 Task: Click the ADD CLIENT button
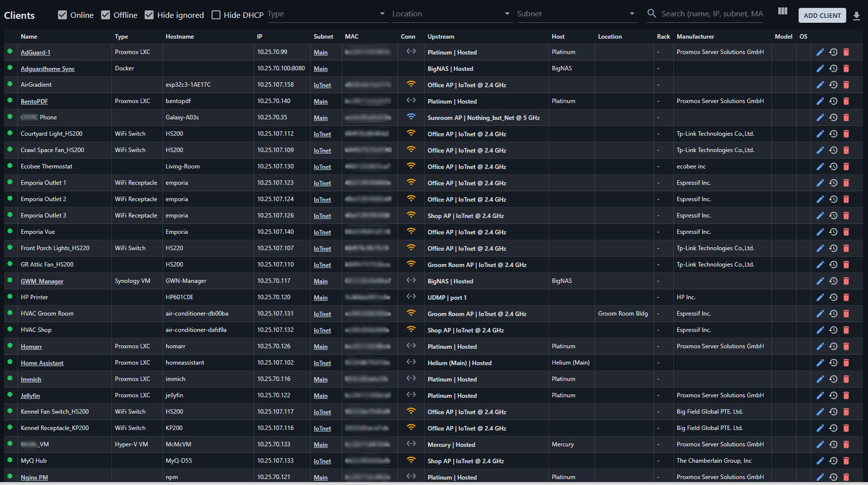822,15
